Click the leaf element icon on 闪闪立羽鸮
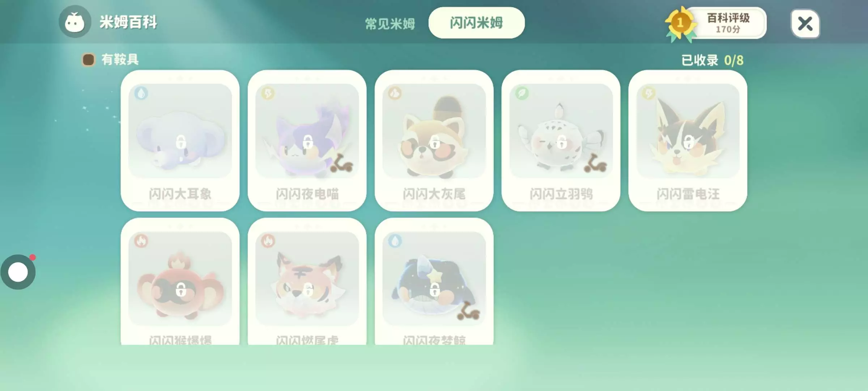 click(522, 93)
